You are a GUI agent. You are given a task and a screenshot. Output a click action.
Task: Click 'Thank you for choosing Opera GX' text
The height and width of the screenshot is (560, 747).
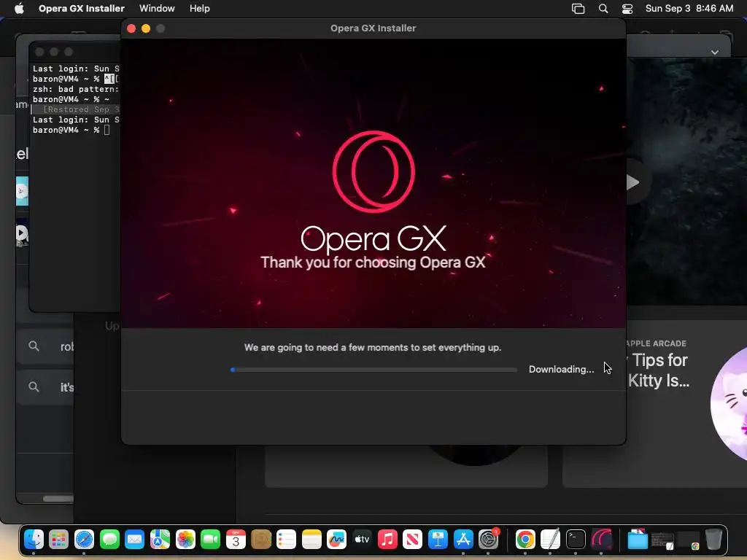(373, 262)
